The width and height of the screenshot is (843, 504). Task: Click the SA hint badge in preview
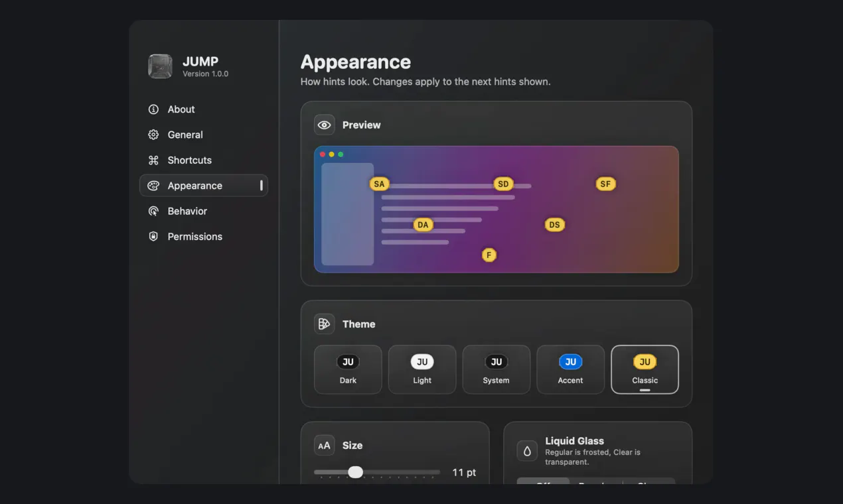(379, 184)
